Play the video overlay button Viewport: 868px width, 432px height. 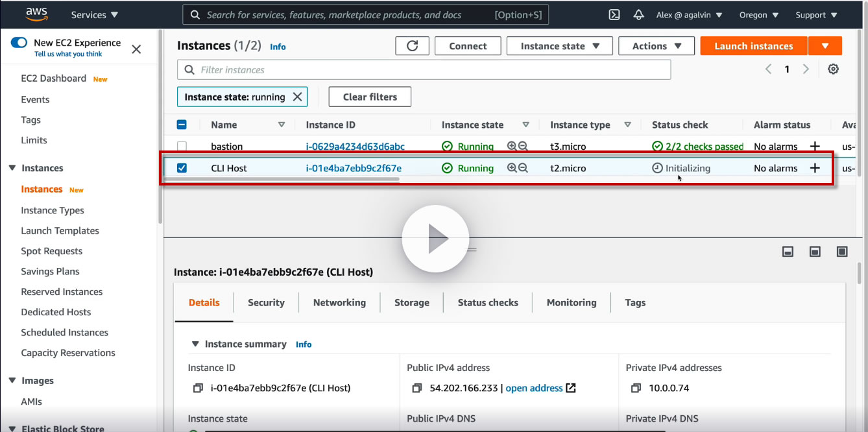coord(435,239)
